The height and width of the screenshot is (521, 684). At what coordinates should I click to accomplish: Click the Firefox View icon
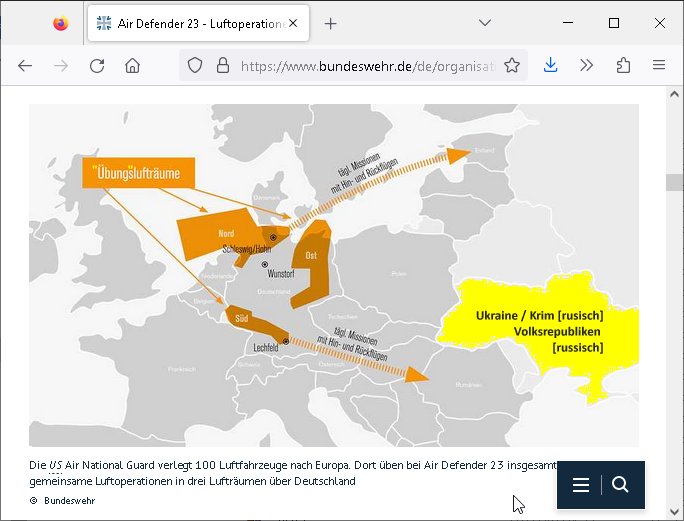click(x=60, y=23)
